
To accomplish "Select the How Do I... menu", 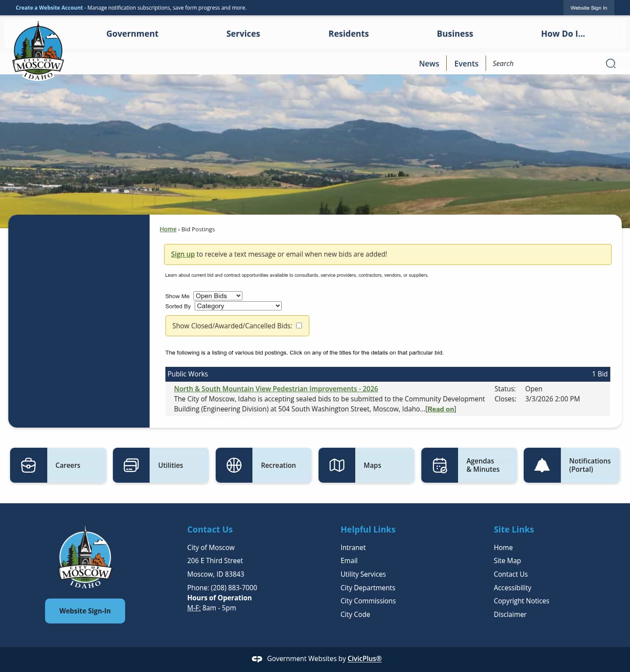I will click(x=563, y=34).
